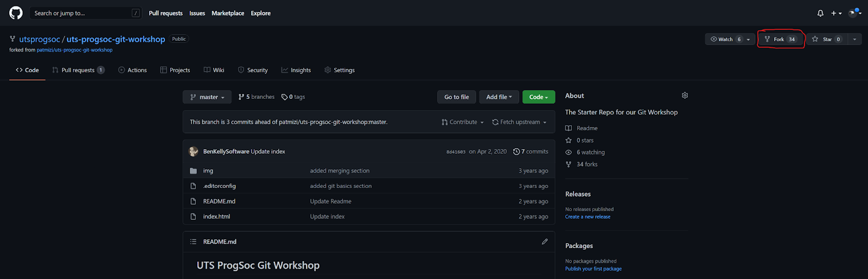Select the Code tab

click(x=27, y=70)
